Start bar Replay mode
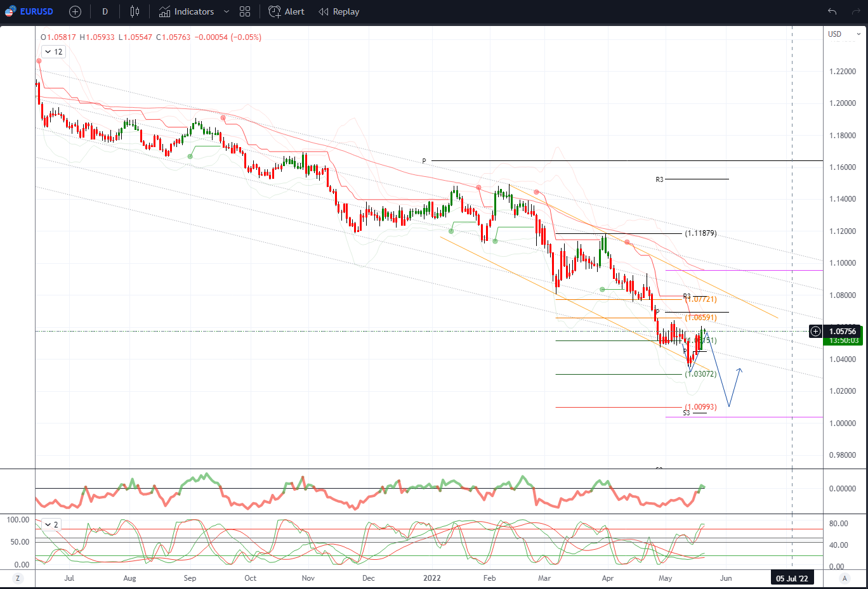 pyautogui.click(x=339, y=11)
